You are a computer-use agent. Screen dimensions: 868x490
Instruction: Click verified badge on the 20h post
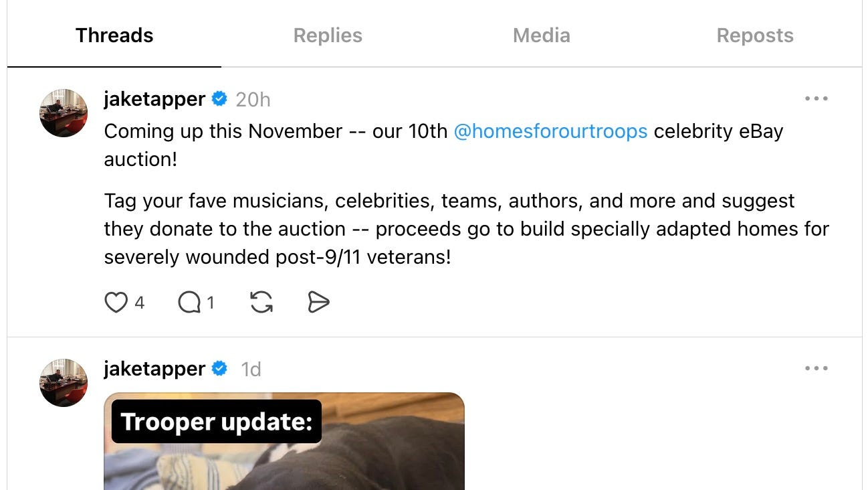point(219,99)
